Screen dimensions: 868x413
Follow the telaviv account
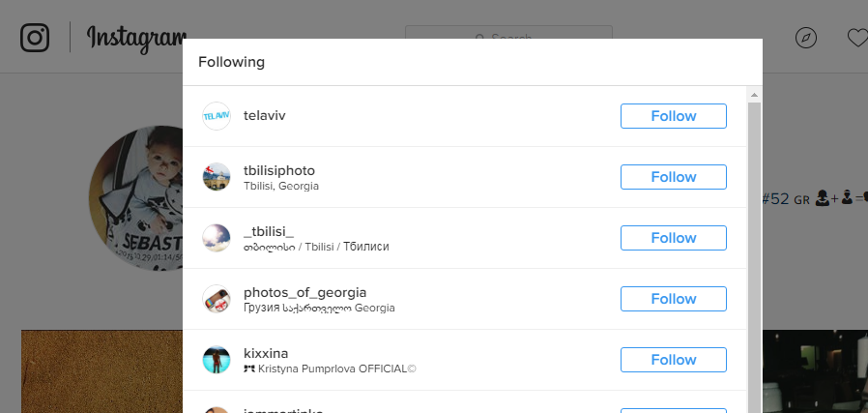tap(673, 116)
